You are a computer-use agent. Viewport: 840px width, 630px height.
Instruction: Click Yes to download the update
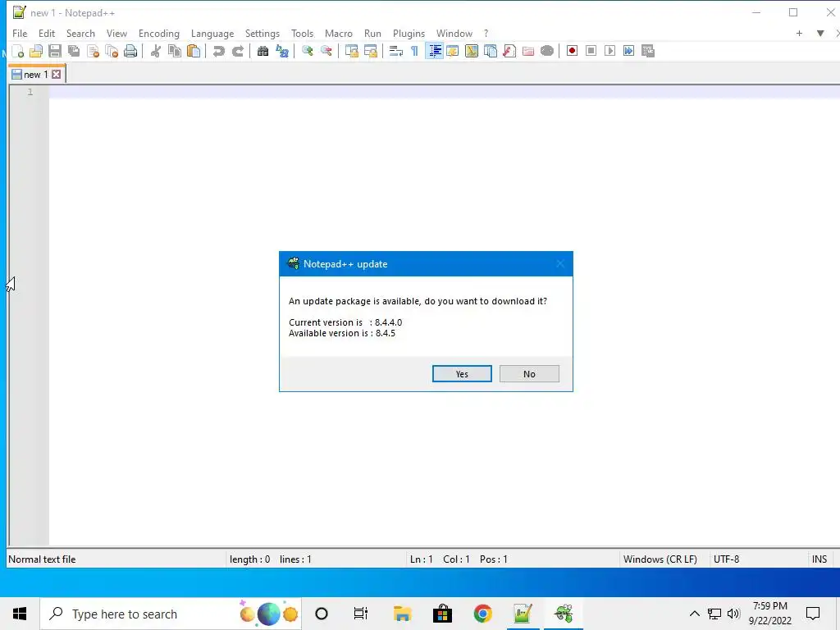pyautogui.click(x=462, y=374)
